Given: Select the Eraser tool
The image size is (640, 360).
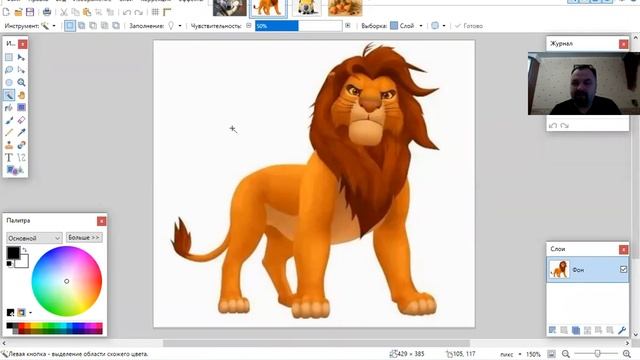Looking at the screenshot, I should coord(21,120).
